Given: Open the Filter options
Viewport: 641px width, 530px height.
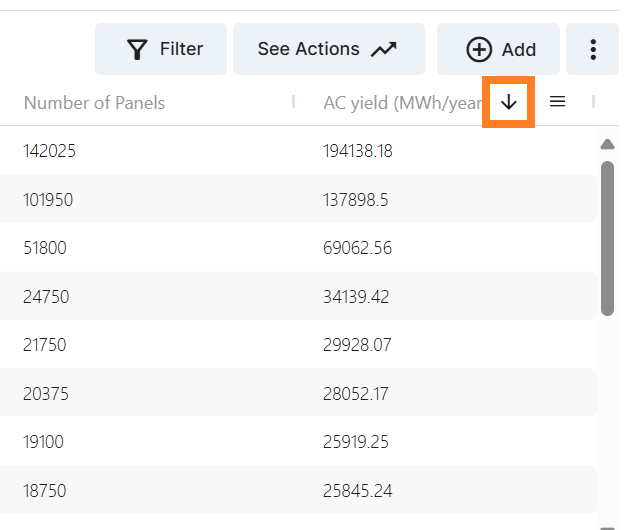Looking at the screenshot, I should (161, 49).
